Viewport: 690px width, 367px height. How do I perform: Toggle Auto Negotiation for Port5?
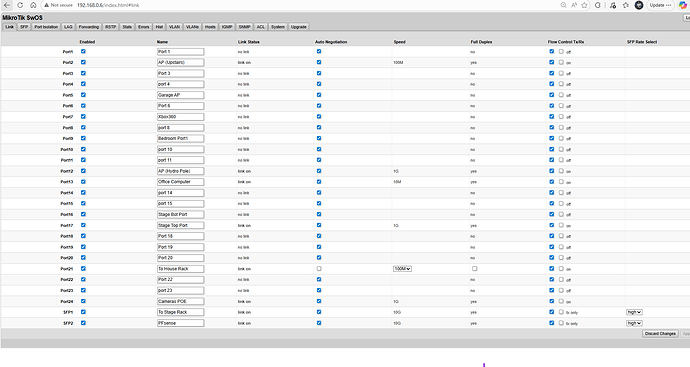(319, 95)
